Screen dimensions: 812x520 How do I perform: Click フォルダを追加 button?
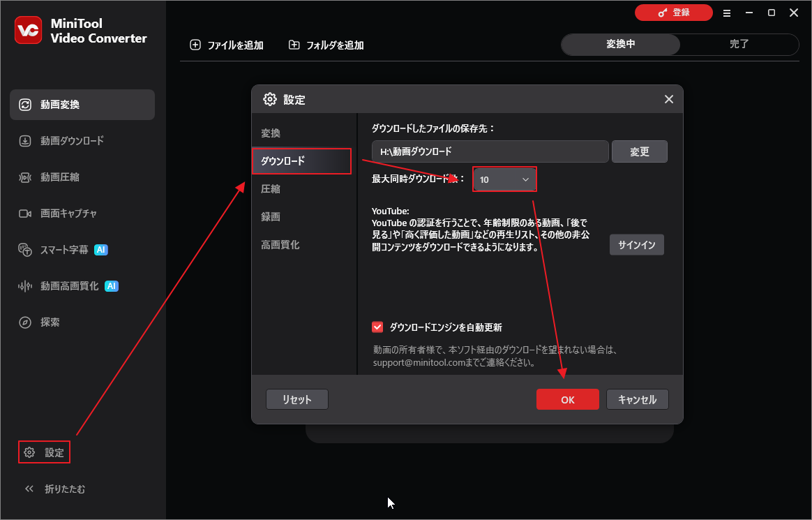[326, 45]
